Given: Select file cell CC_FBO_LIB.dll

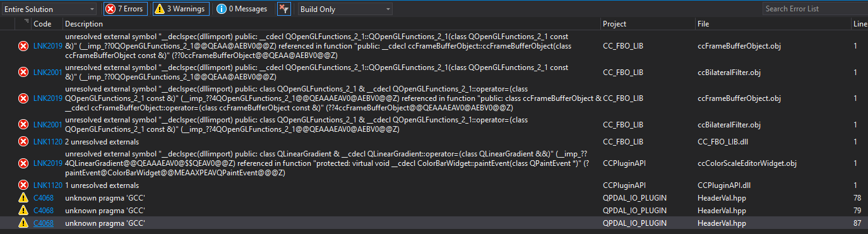Looking at the screenshot, I should pos(723,142).
